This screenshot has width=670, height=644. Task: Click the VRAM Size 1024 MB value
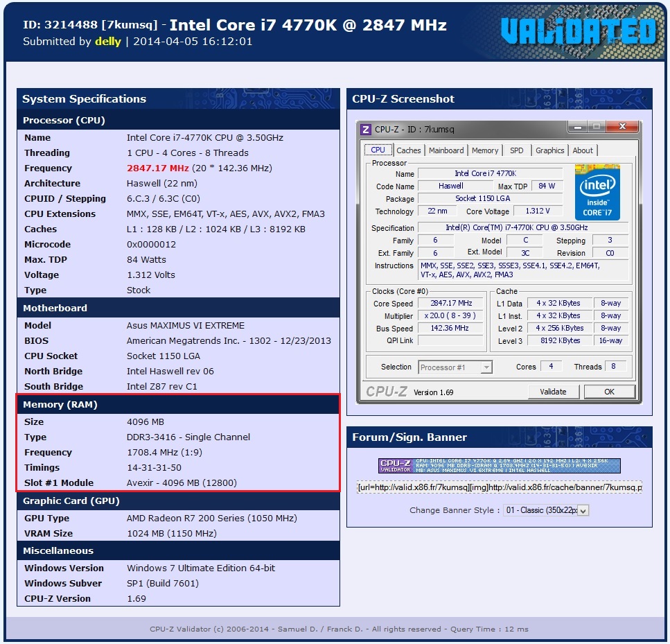tap(172, 534)
